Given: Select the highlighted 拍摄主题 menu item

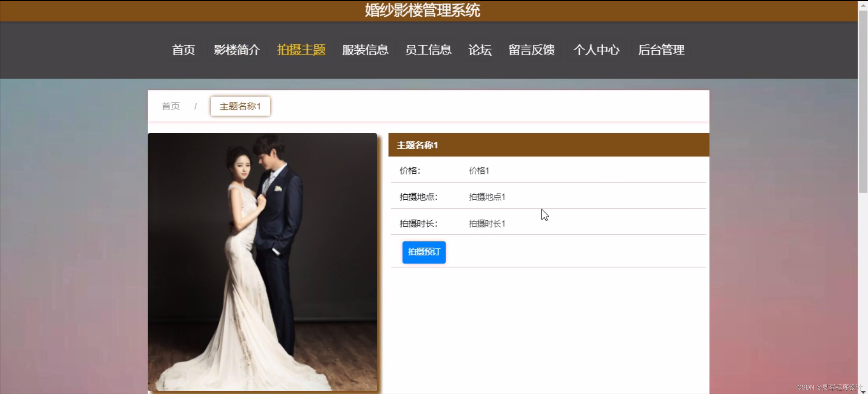Looking at the screenshot, I should [x=301, y=50].
